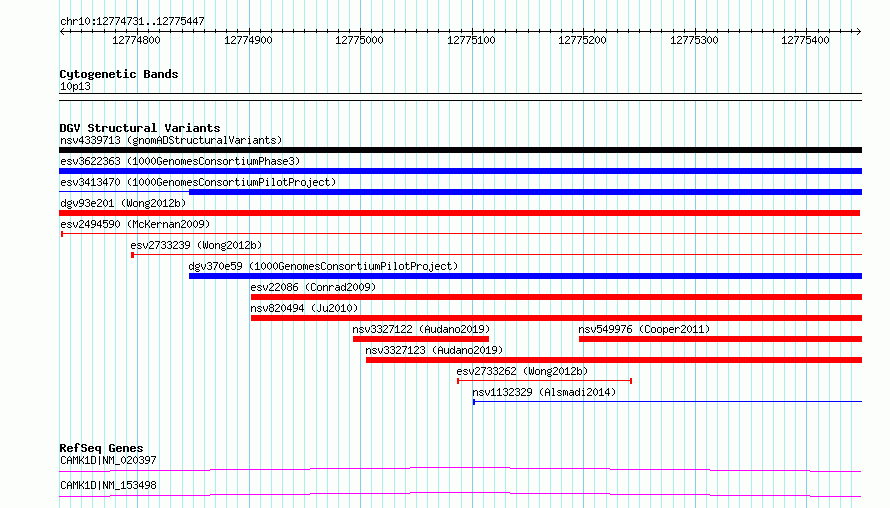Viewport: 890px width, 508px height.
Task: Click the red bracketed line of esv2733262
Action: (x=544, y=381)
